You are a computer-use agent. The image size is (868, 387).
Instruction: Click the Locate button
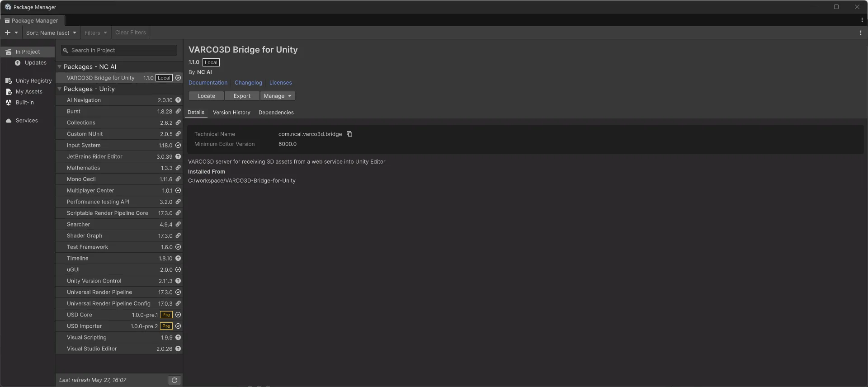206,96
